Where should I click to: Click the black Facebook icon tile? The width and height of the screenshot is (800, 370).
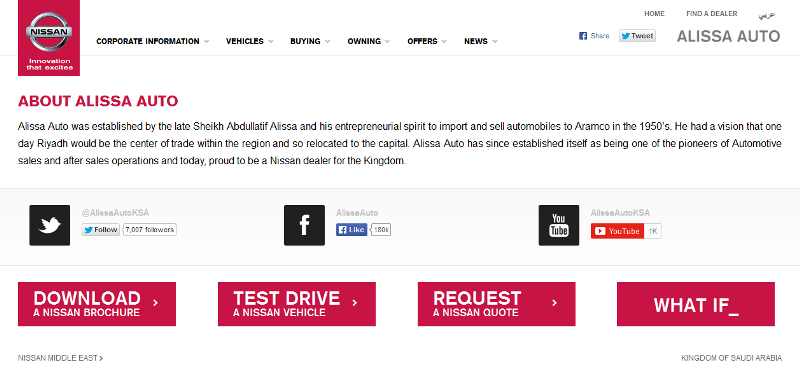304,225
